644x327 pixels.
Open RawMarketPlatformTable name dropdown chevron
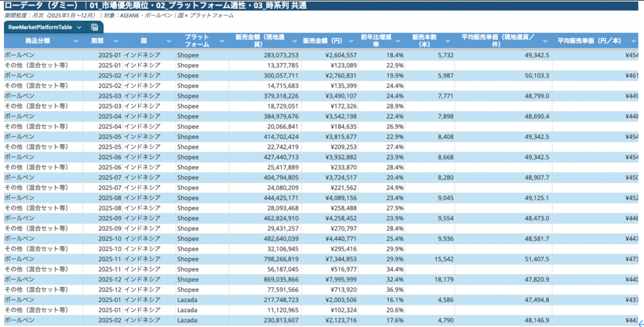(x=79, y=27)
